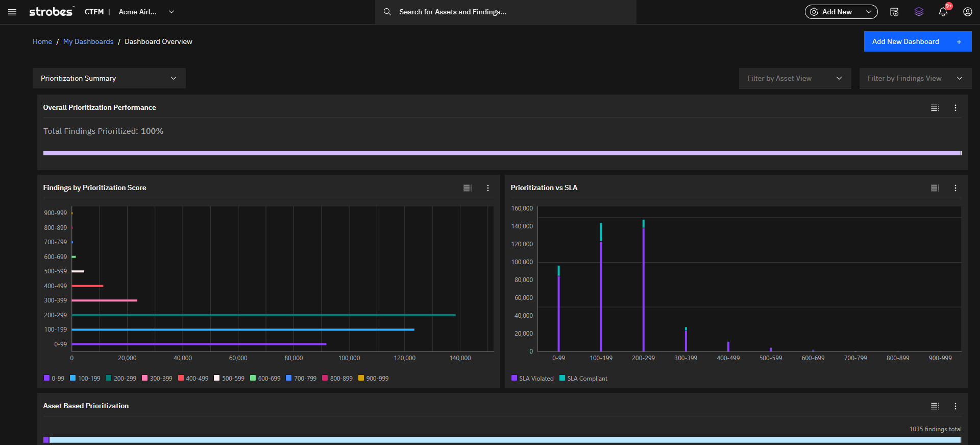The image size is (980, 445).
Task: Open the Filter by Asset View dropdown
Action: click(x=795, y=78)
